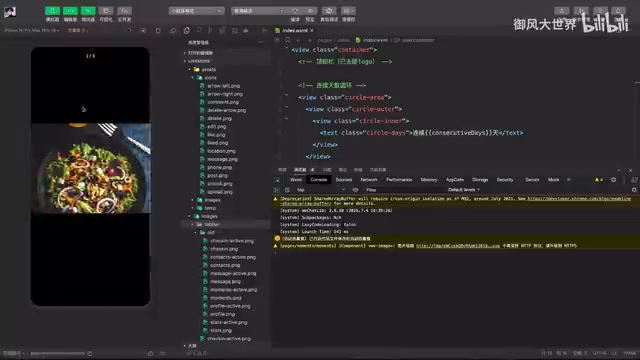
Task: Click the Clear Cache (清缓存) icon
Action: point(348,11)
